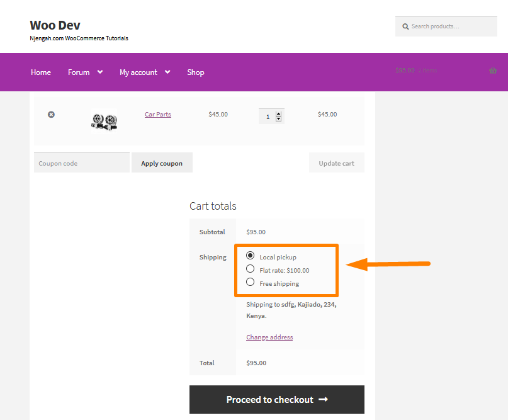Viewport: 508px width, 420px height.
Task: Click the search magnifier icon
Action: tap(405, 26)
